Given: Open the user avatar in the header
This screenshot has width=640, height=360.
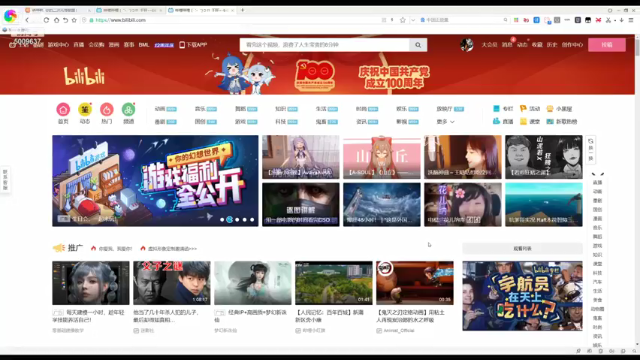Looking at the screenshot, I should click(x=467, y=44).
